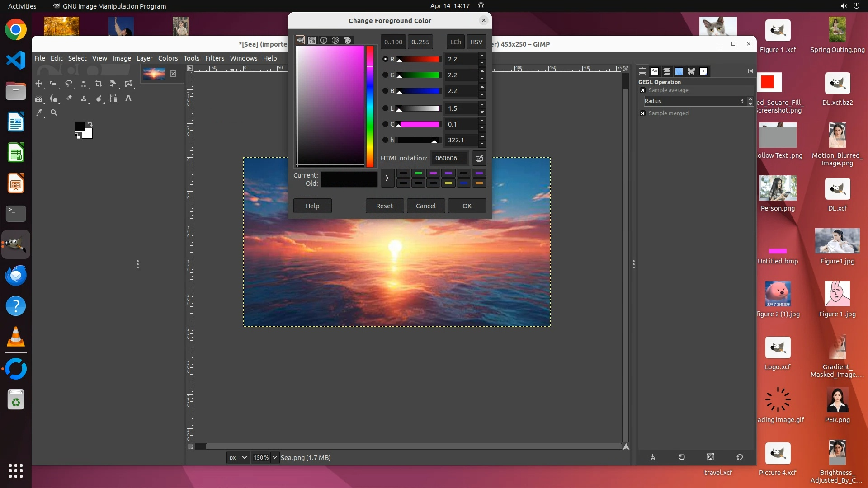Switch to CMYK color selector tab
The image size is (868, 488).
click(312, 40)
